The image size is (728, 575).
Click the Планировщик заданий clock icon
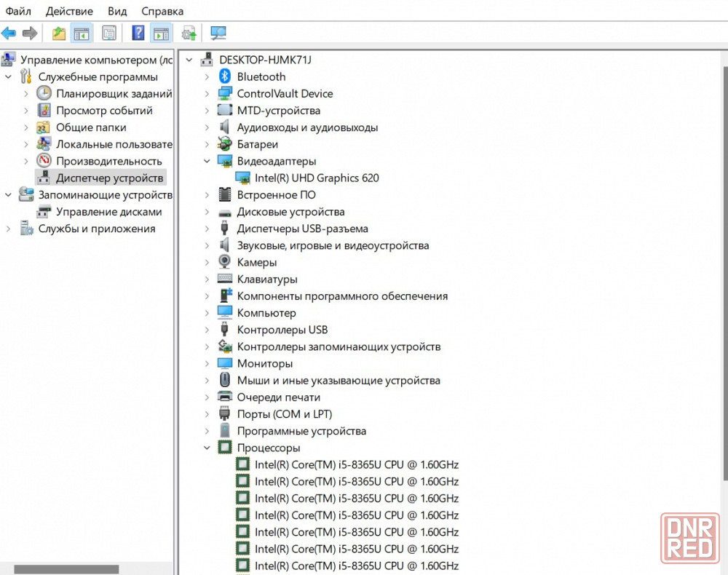click(x=44, y=93)
